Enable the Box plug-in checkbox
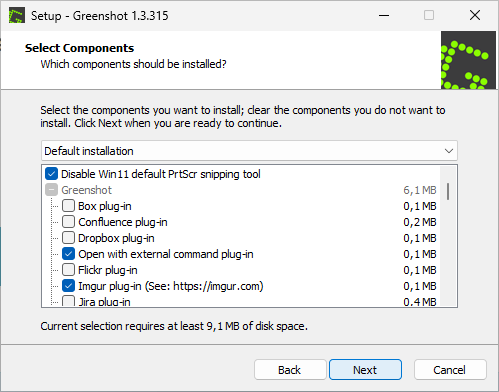The image size is (499, 392). 68,206
